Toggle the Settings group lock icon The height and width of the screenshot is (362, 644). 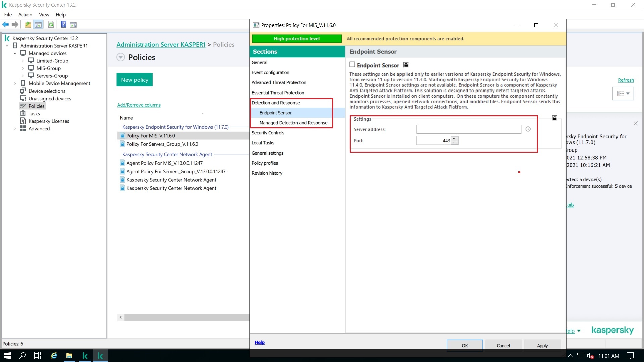point(554,118)
